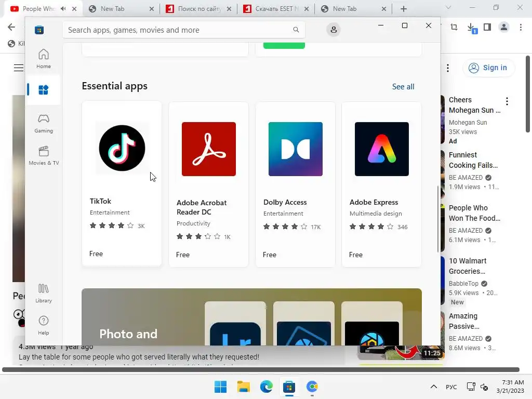Click the crop screenshot icon in browser toolbar
This screenshot has height=399, width=532.
click(x=454, y=27)
